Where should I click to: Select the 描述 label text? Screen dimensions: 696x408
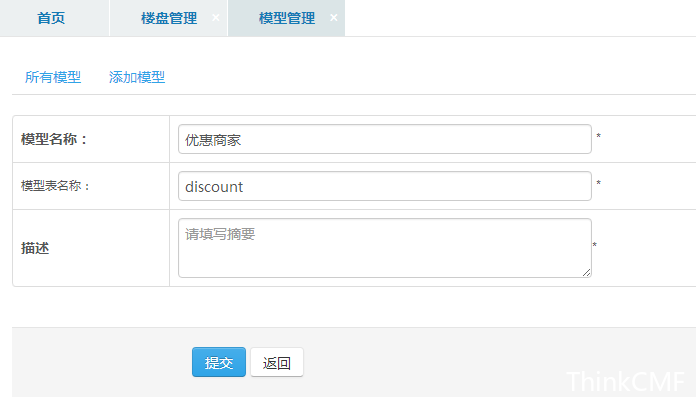pos(35,248)
